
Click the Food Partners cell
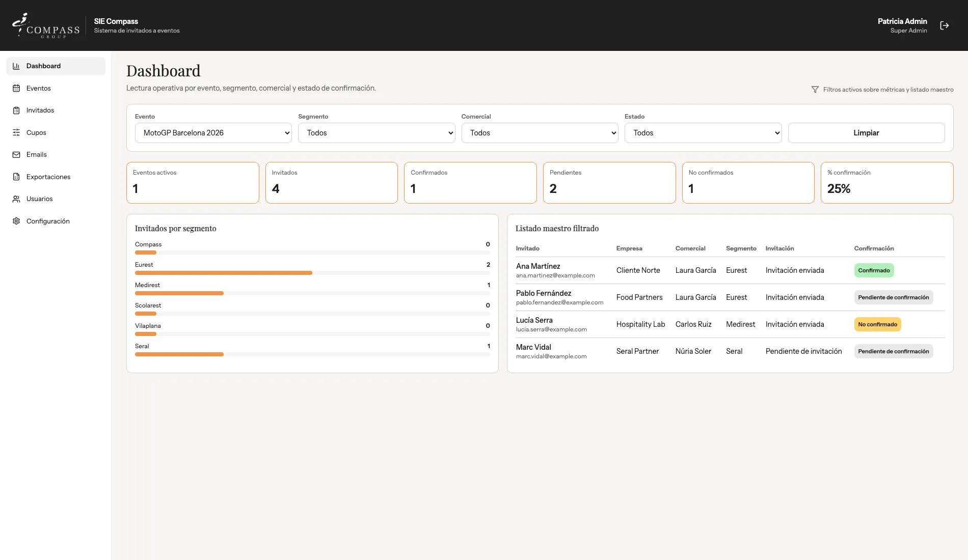[639, 297]
